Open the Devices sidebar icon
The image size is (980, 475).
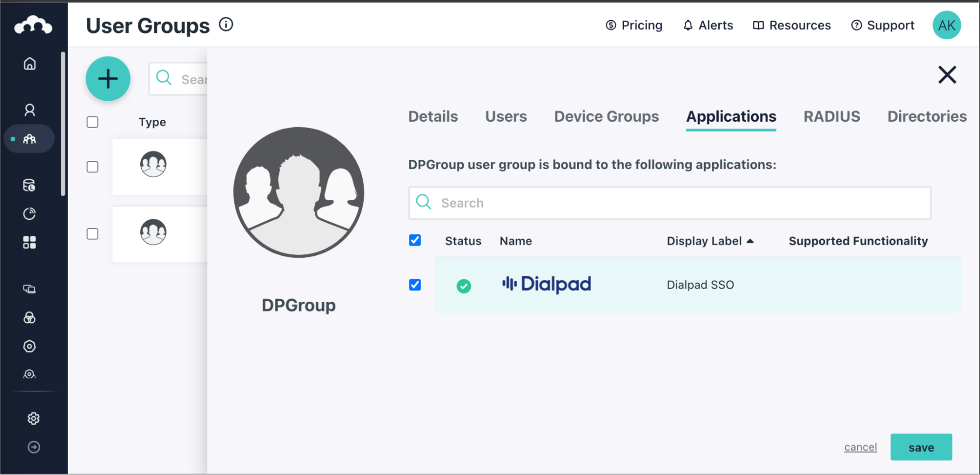point(29,289)
